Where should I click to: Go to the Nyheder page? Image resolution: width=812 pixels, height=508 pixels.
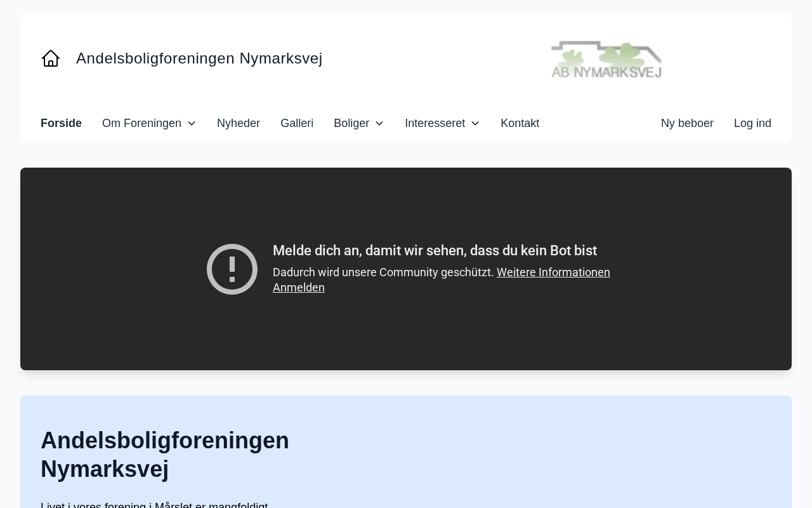click(239, 123)
